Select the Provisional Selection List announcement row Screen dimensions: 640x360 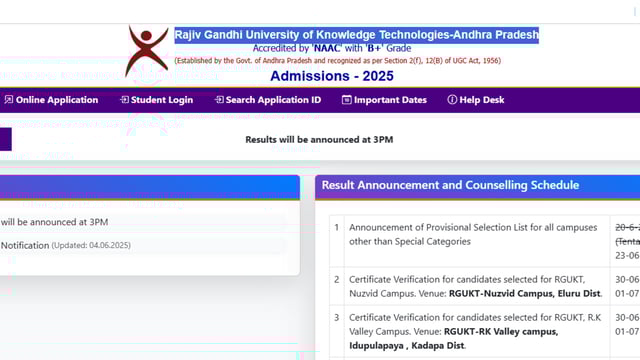tap(484, 241)
